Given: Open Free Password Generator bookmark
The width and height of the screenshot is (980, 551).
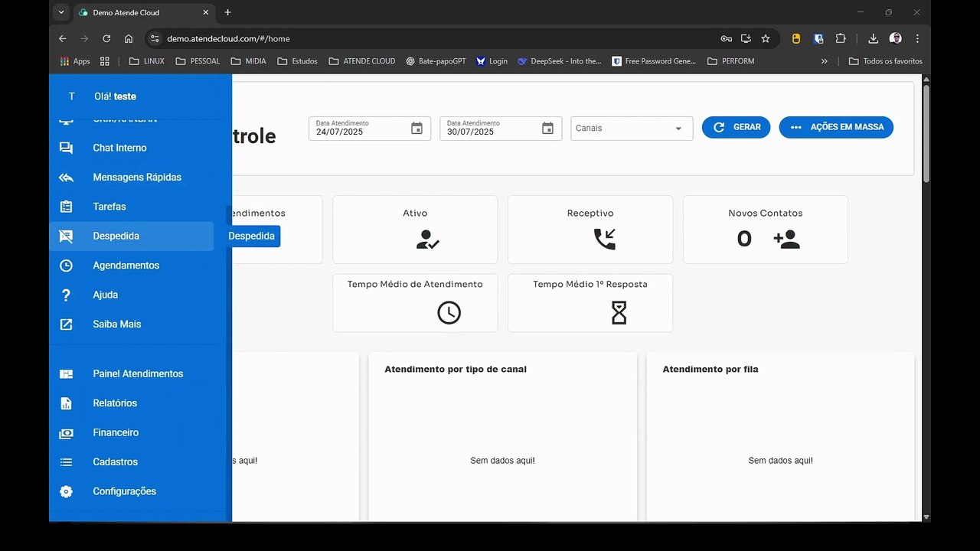Looking at the screenshot, I should tap(654, 61).
